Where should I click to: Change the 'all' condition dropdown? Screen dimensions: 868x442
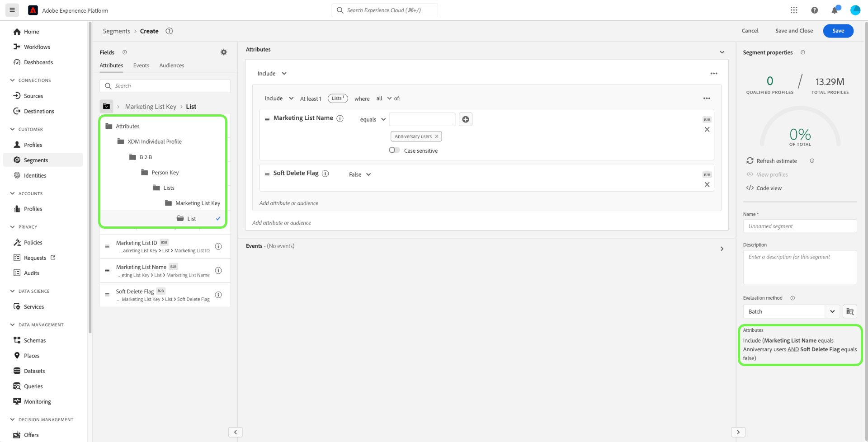click(384, 98)
